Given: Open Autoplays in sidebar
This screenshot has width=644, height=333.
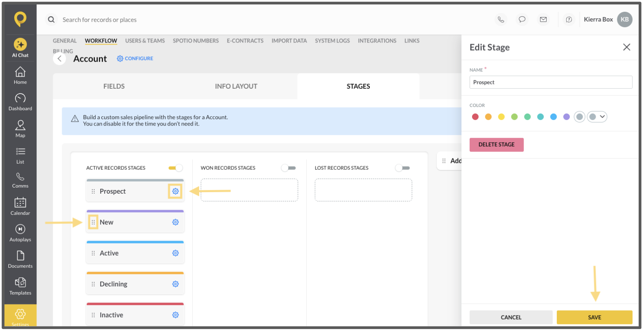Looking at the screenshot, I should [x=20, y=233].
